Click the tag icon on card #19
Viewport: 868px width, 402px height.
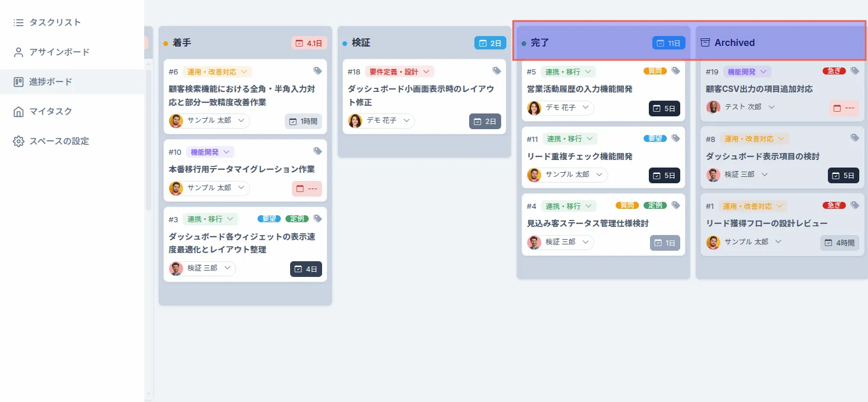[855, 70]
